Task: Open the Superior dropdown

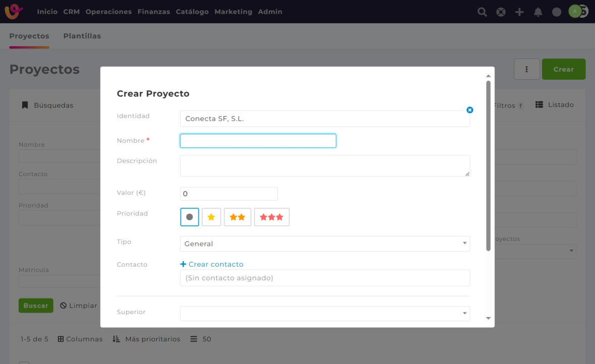Action: point(325,314)
